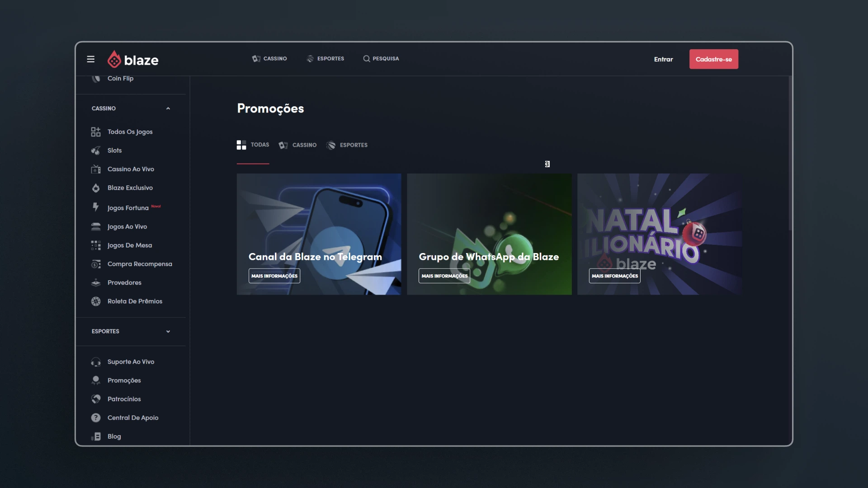Collapse the CASSINO sidebar section
The image size is (868, 488).
tap(168, 108)
